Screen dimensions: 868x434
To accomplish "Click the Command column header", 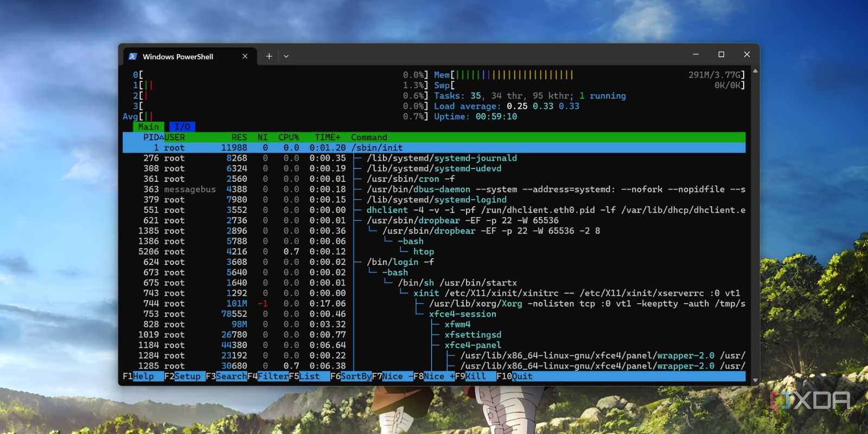I will pos(369,137).
